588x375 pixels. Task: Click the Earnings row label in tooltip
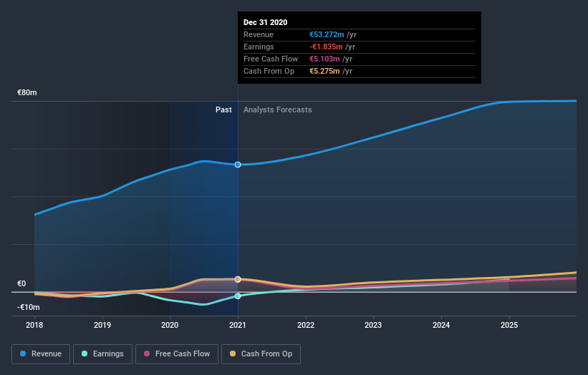point(259,47)
